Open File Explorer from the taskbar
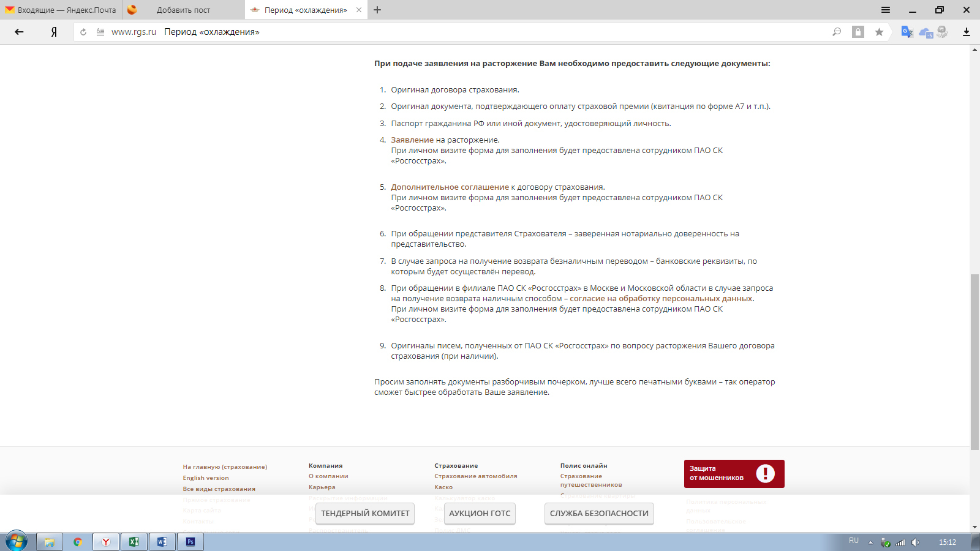The width and height of the screenshot is (980, 551). tap(50, 542)
